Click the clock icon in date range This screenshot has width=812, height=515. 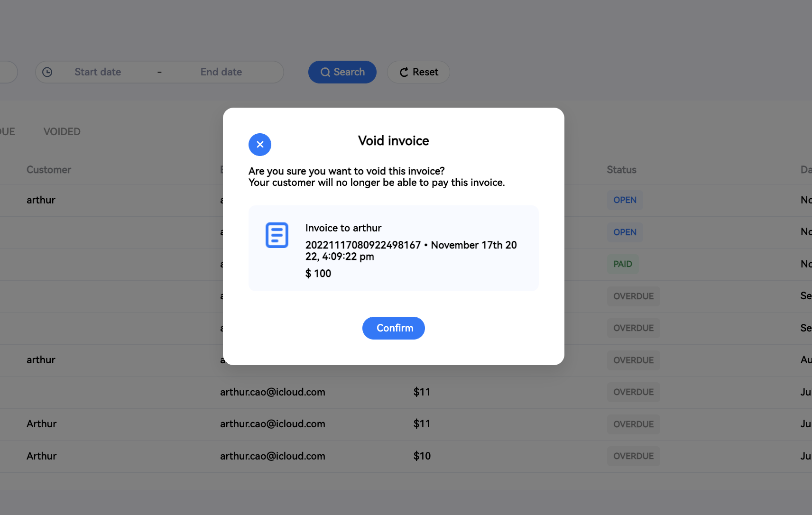pos(47,72)
